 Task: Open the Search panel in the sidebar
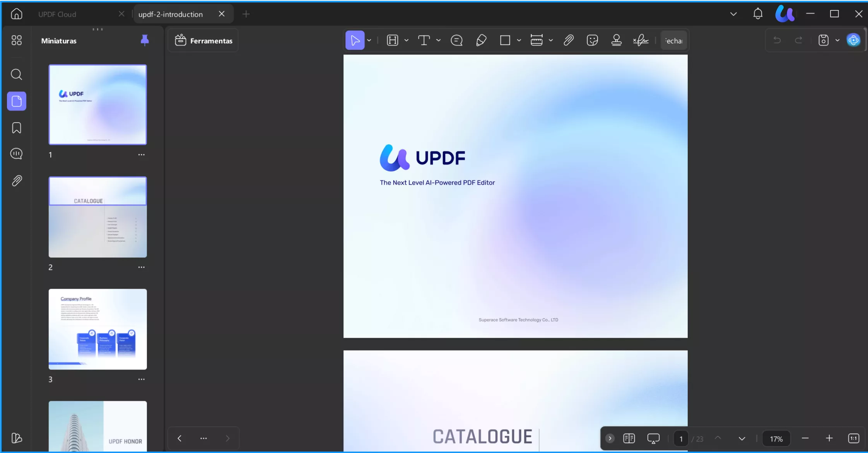(x=16, y=74)
